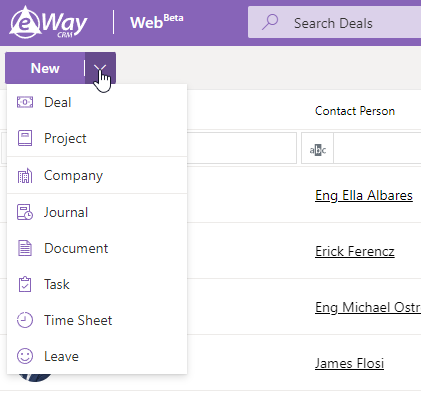Screen dimensions: 421x397
Task: Sort by Contact Person column header
Action: pos(355,111)
